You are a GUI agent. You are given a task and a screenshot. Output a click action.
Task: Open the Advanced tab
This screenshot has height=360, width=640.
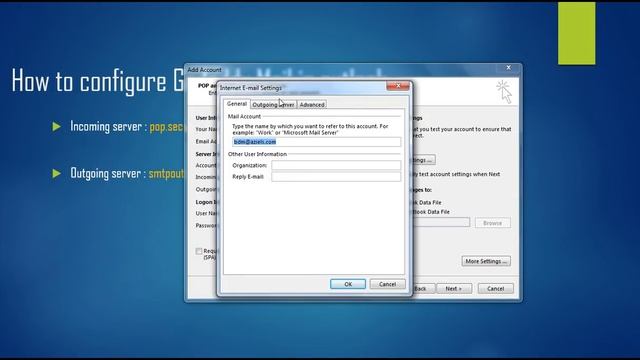312,105
